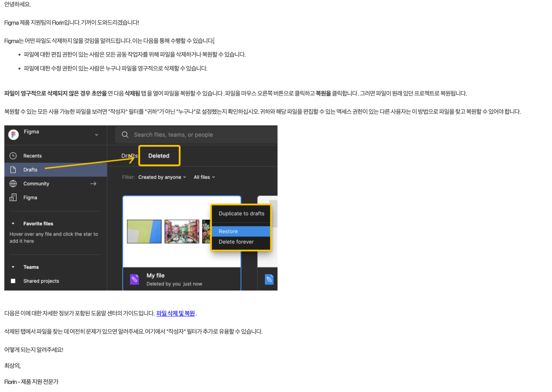Viewport: 552px width, 392px height.
Task: Click the purple file icon beside My file
Action: click(134, 279)
